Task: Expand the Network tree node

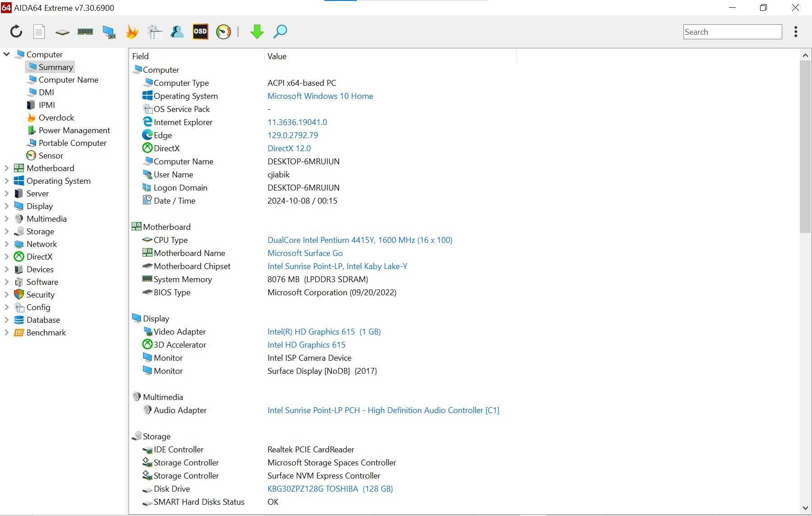Action: click(x=6, y=244)
